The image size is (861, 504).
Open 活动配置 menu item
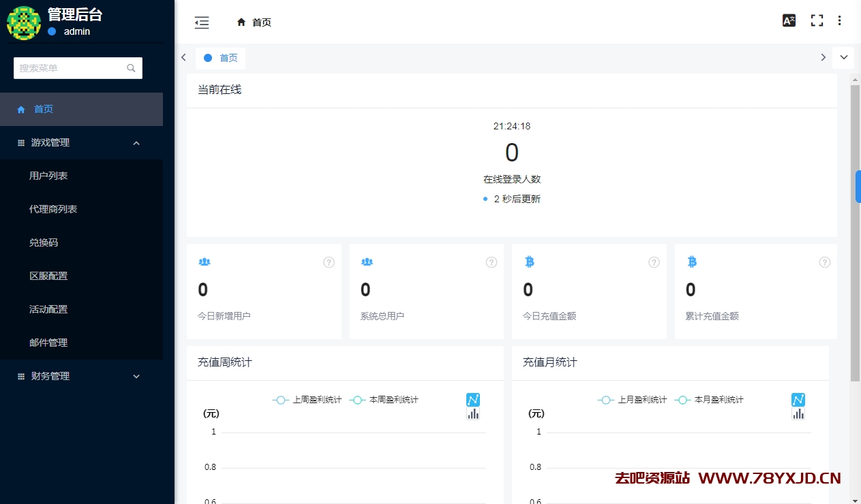pos(81,309)
